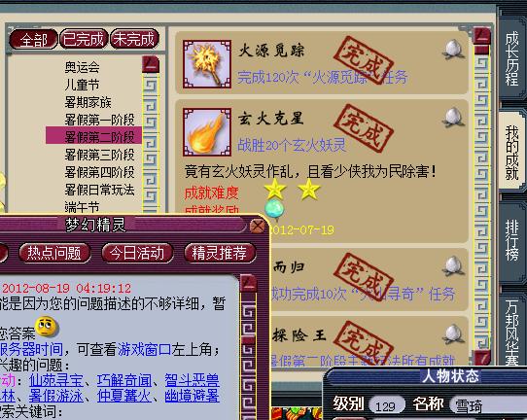Viewport: 527px width, 420px height.
Task: Click the peach icon on 玄火克星 row
Action: [x=454, y=117]
